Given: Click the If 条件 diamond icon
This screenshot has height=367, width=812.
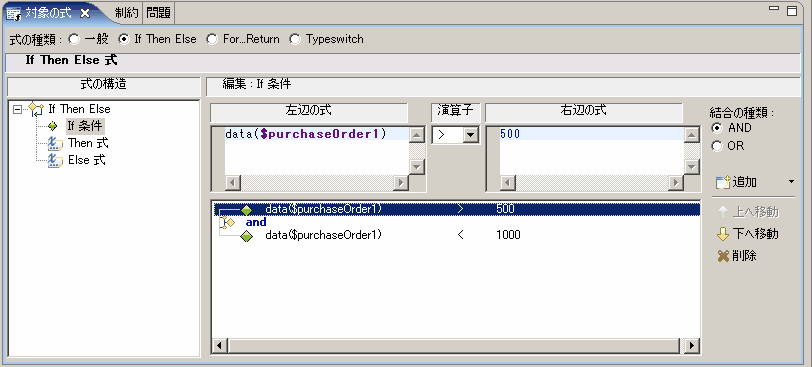Looking at the screenshot, I should coord(52,126).
